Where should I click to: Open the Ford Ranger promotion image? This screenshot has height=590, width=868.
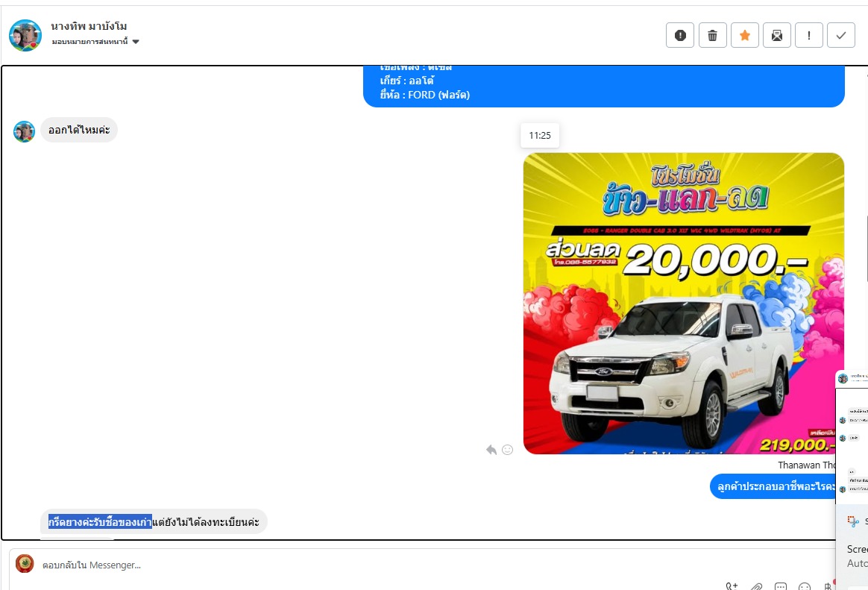683,303
